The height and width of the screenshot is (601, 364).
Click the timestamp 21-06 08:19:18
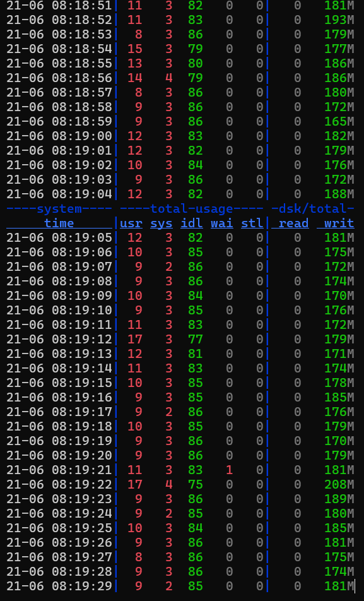point(59,427)
